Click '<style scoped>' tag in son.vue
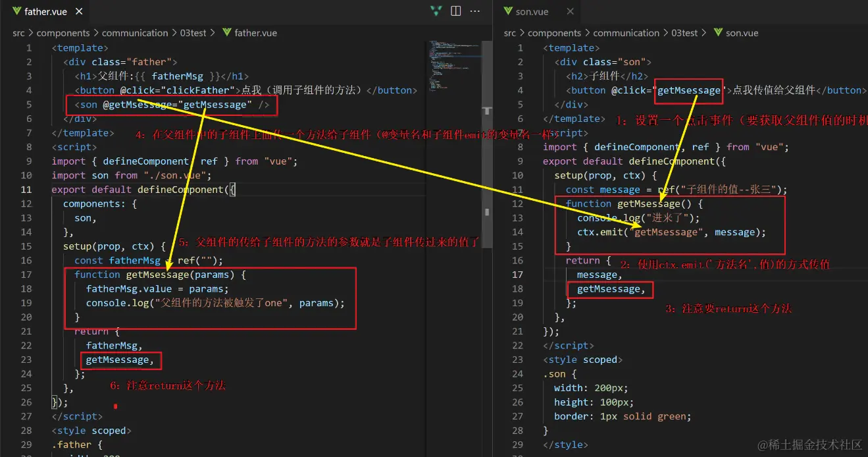Image resolution: width=868 pixels, height=457 pixels. [x=583, y=360]
